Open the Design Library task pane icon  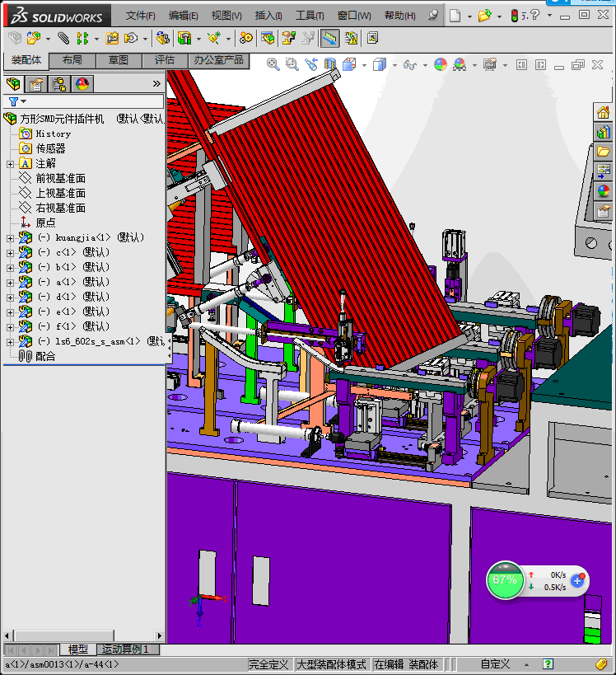tap(603, 132)
